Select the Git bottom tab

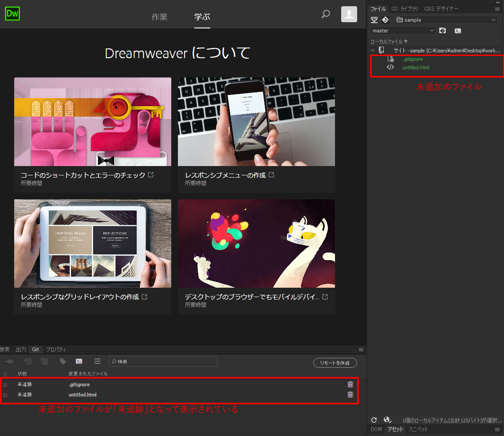pos(35,349)
